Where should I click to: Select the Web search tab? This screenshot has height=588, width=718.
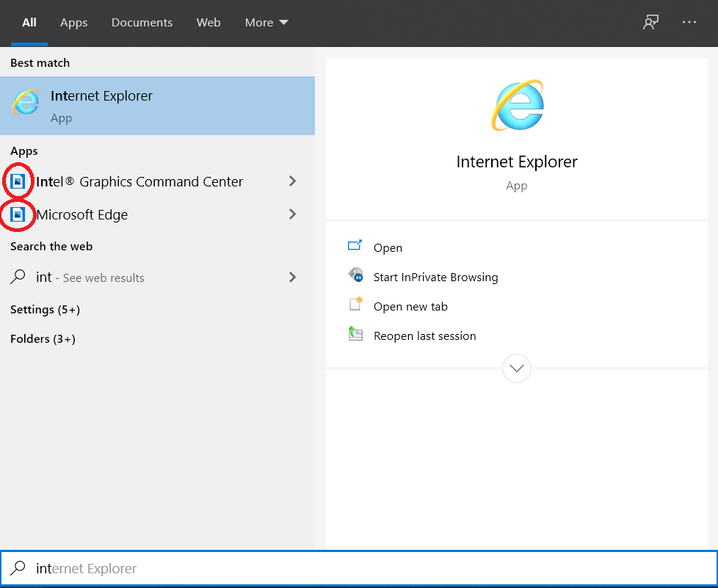tap(208, 23)
